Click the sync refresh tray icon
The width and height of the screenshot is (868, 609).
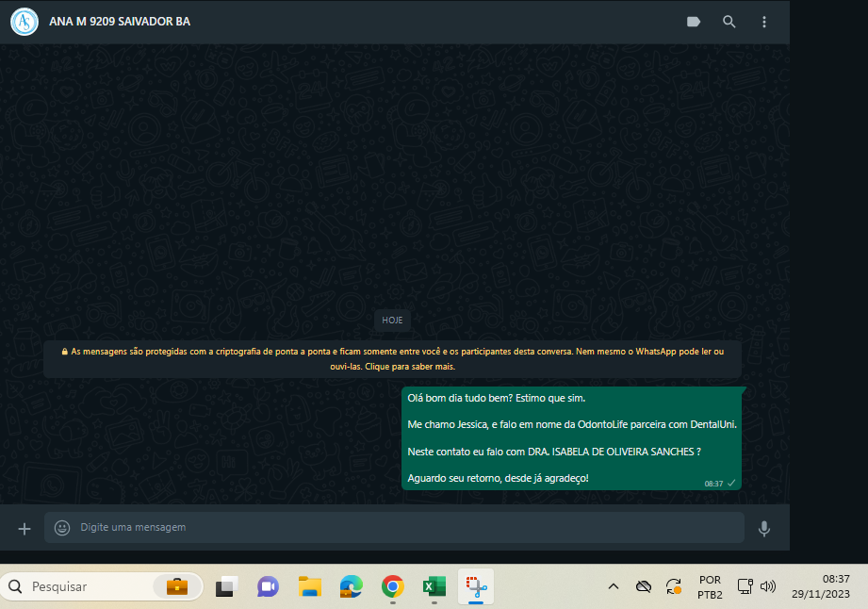click(x=674, y=586)
